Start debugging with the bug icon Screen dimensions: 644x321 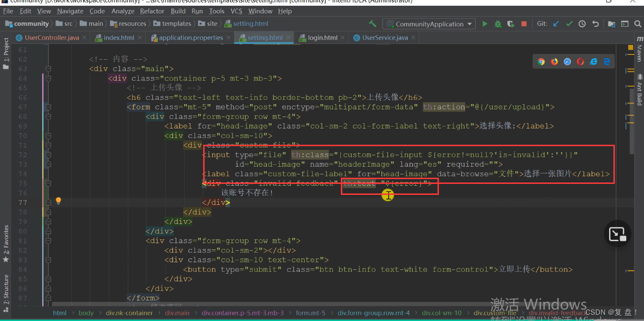coord(498,23)
